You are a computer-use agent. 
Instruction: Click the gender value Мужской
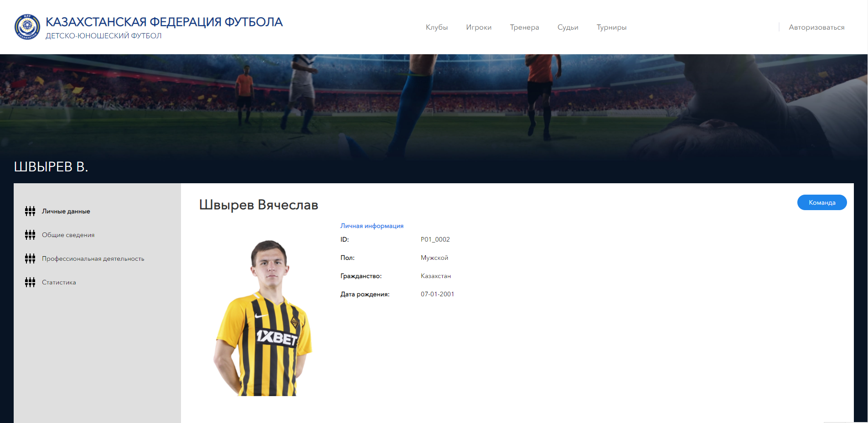pyautogui.click(x=434, y=258)
